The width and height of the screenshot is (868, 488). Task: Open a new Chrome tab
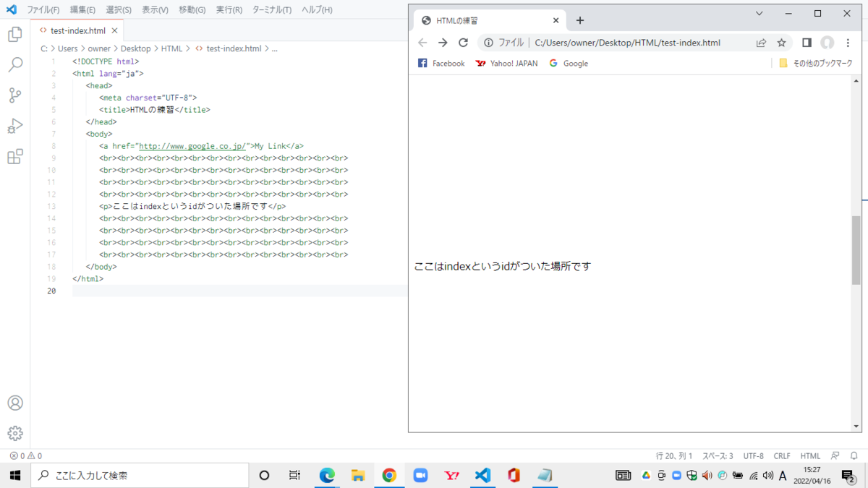coord(579,20)
